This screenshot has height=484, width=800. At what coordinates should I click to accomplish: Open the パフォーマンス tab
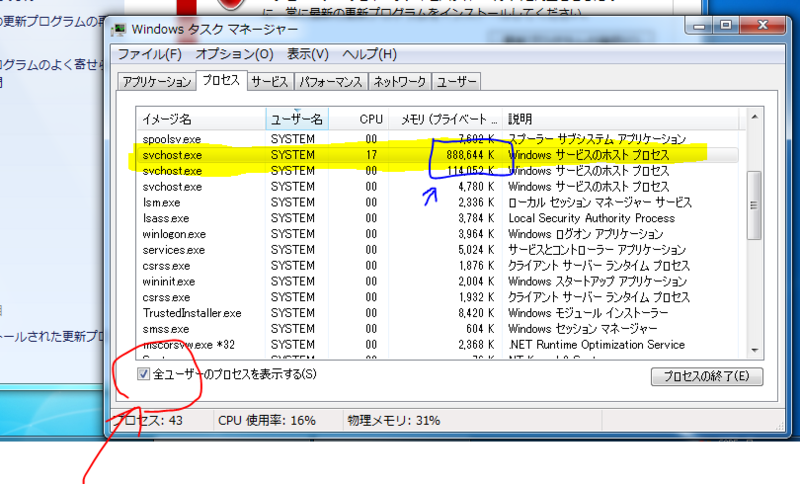point(331,82)
